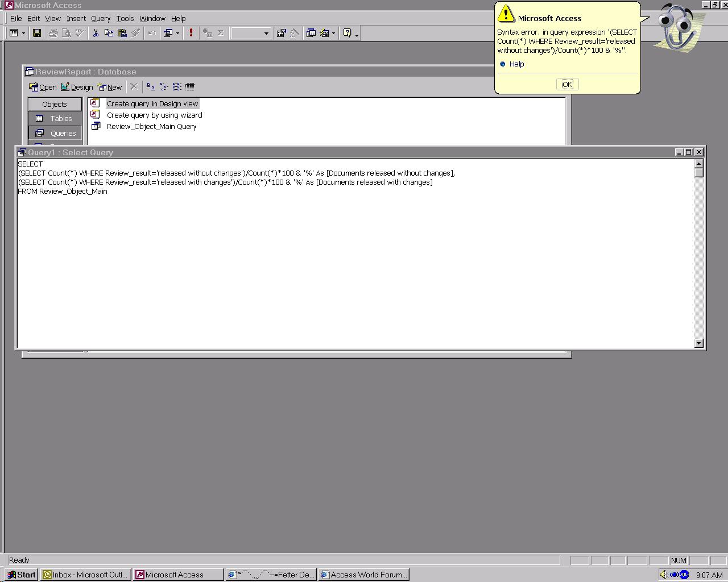Open the Edit menu
Viewport: 728px width, 582px height.
click(x=34, y=18)
